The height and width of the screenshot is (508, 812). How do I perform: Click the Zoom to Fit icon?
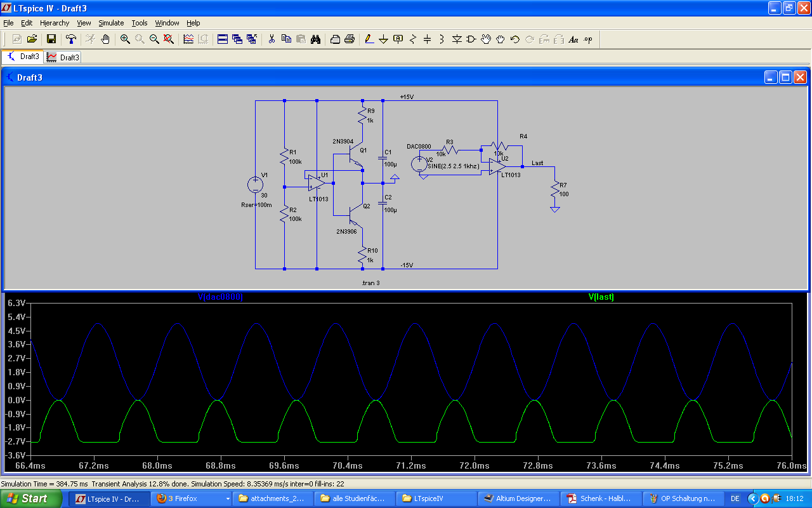tap(169, 39)
